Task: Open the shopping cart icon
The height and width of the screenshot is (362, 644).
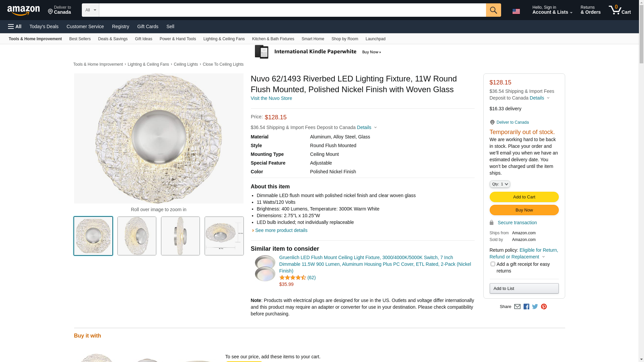Action: click(620, 10)
